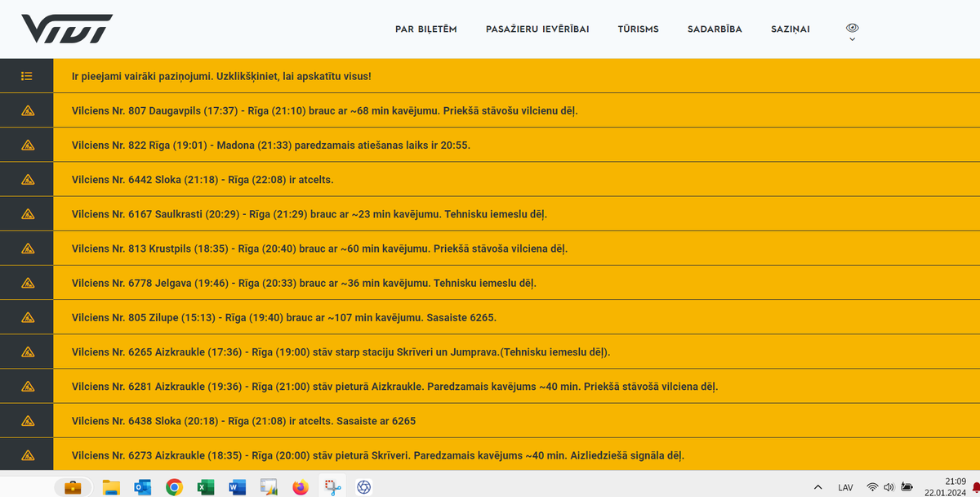Open network settings from the Wi-Fi icon
The width and height of the screenshot is (980, 497).
tap(872, 487)
